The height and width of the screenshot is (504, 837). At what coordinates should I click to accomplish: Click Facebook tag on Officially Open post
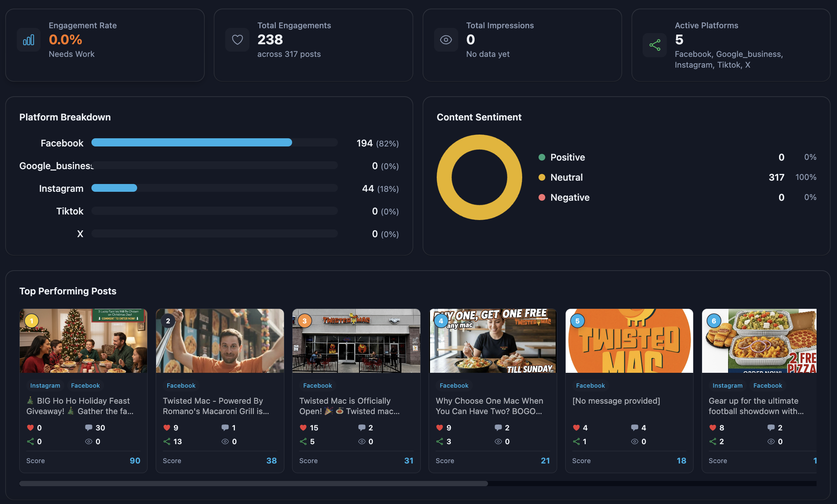click(x=317, y=386)
